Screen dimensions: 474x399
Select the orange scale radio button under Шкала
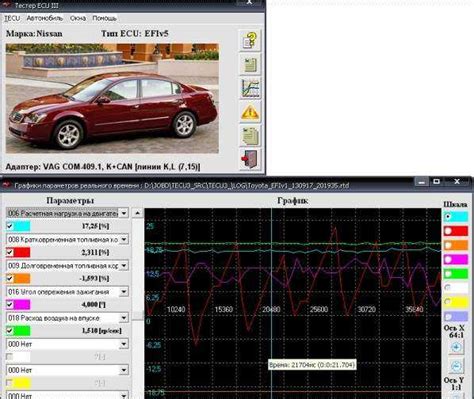click(x=448, y=245)
